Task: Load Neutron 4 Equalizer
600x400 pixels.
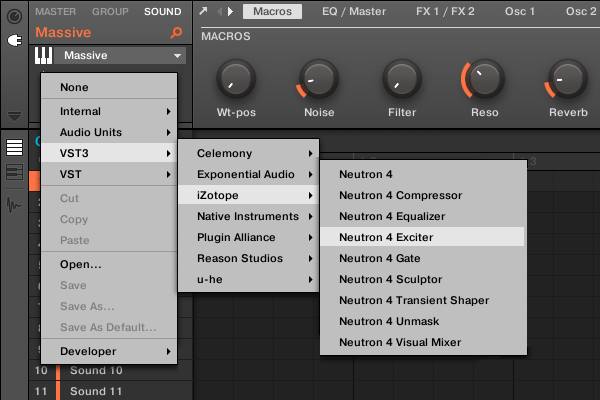Action: click(x=423, y=216)
